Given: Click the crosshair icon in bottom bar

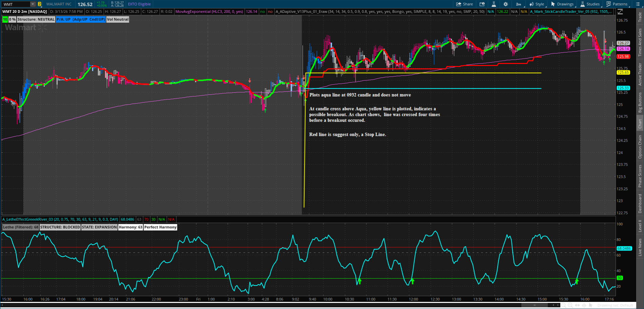Looking at the screenshot, I should coord(584,305).
